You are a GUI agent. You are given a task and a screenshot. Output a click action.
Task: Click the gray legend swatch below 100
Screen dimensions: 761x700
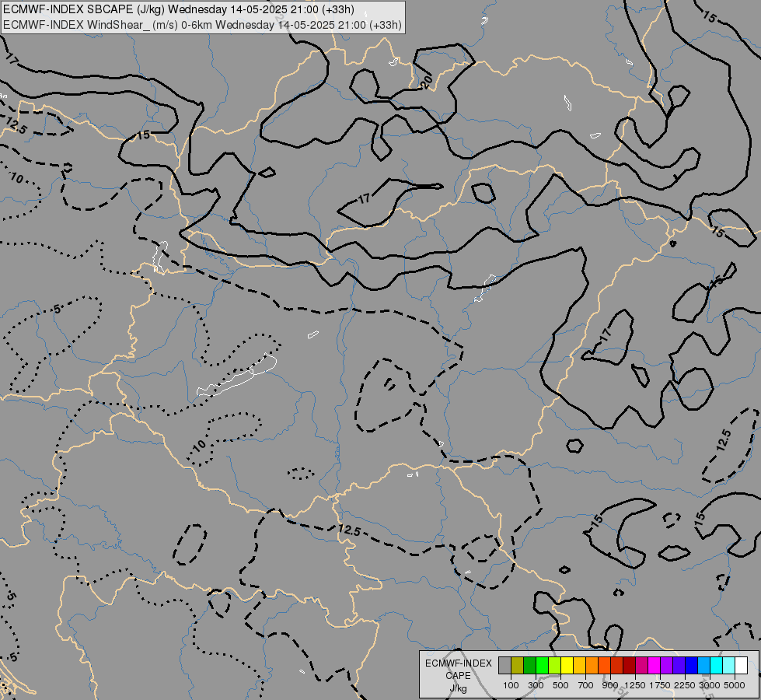(504, 665)
